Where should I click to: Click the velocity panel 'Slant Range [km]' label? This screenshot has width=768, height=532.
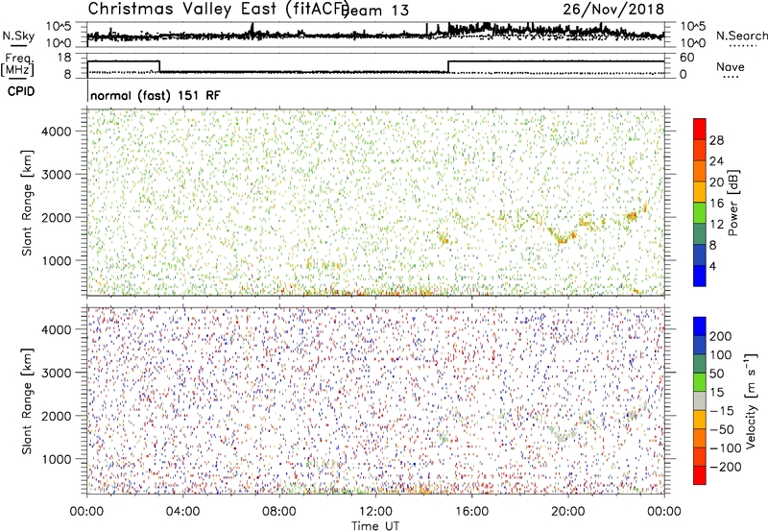pyautogui.click(x=27, y=401)
